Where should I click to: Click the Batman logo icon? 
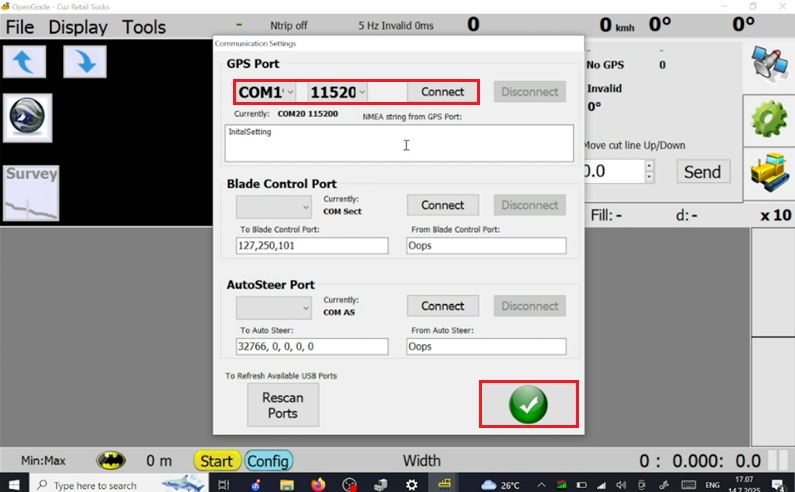tap(111, 461)
